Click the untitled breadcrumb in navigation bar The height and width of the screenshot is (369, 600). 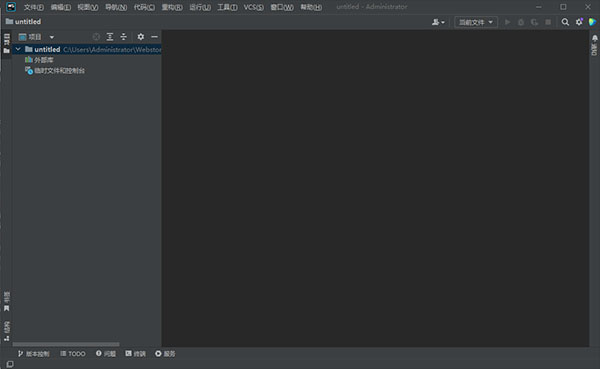pos(23,22)
